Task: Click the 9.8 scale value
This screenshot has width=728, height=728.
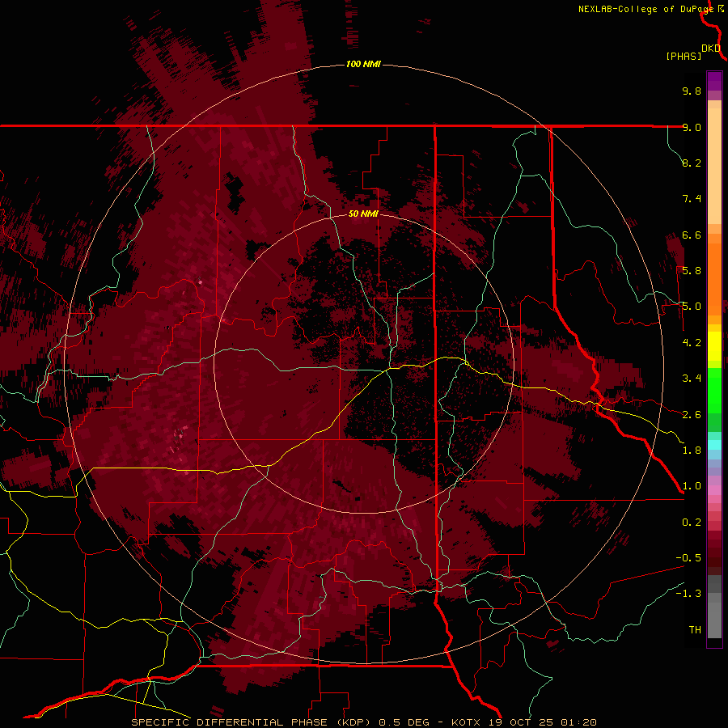Action: [x=692, y=91]
